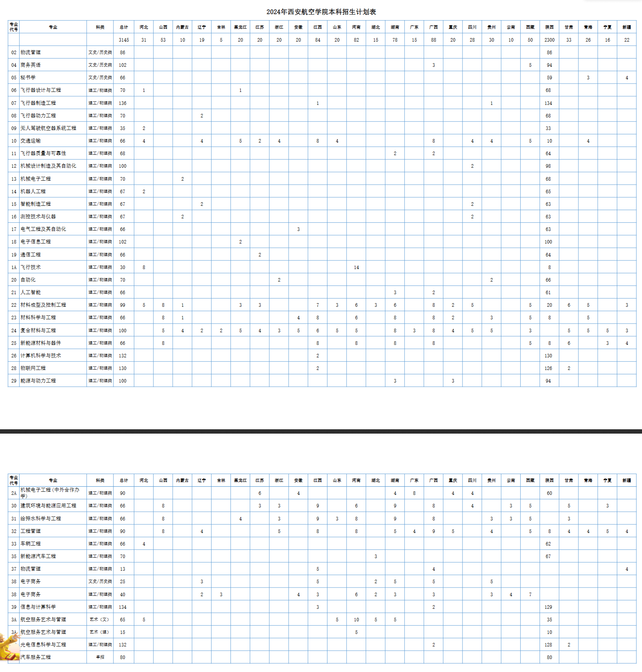Screen dimensions: 642x672
Task: Select major name 汽车服务工程
Action: 36,657
